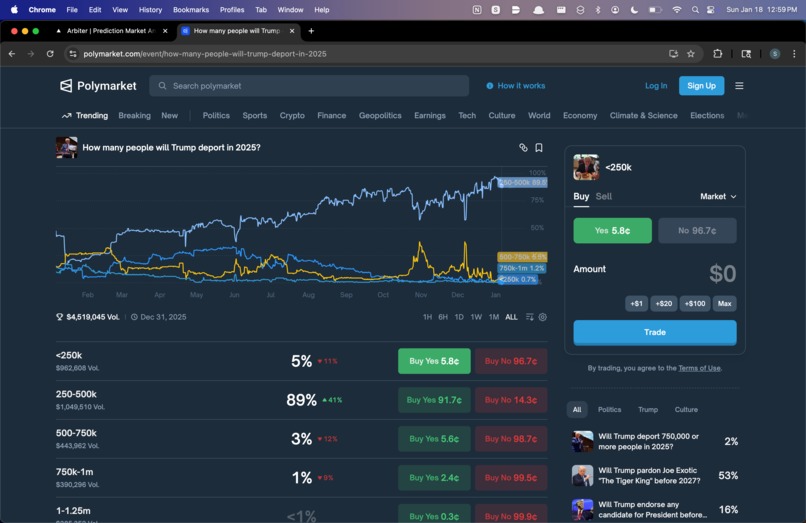Buy Yes 91.7¢ for 250-500k

point(434,400)
